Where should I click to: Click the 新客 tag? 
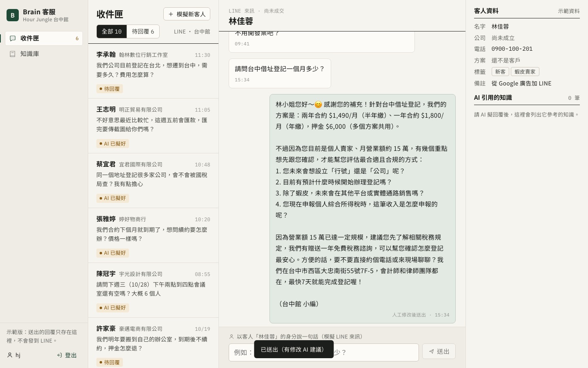pyautogui.click(x=500, y=72)
